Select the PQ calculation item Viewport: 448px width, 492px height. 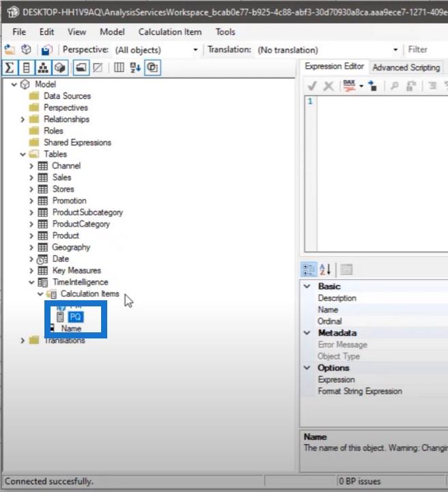pos(75,317)
